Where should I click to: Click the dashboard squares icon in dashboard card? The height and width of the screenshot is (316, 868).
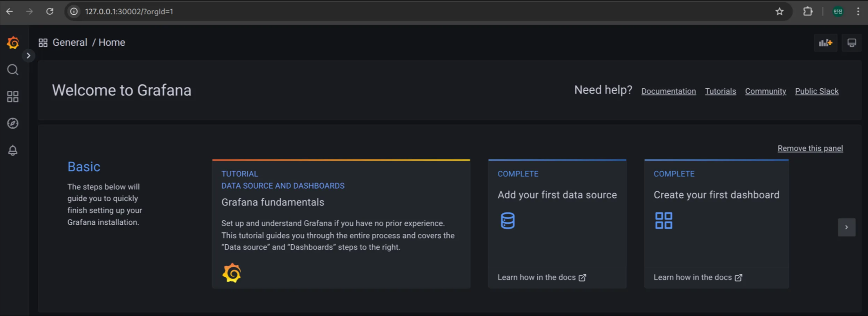point(664,220)
